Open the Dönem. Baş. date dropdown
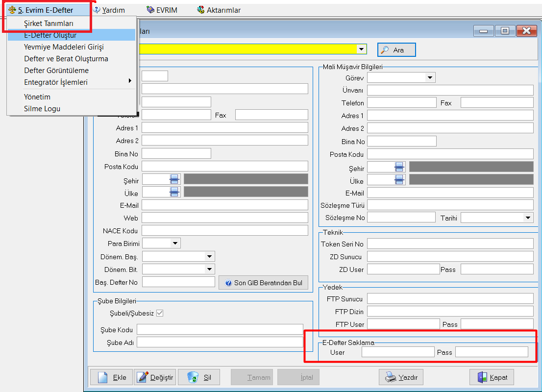 click(x=209, y=256)
